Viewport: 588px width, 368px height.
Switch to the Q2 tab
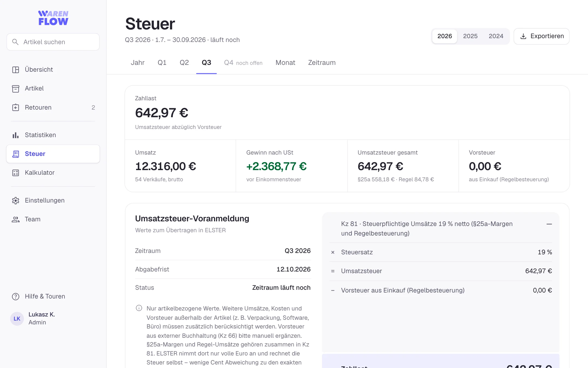coord(184,63)
